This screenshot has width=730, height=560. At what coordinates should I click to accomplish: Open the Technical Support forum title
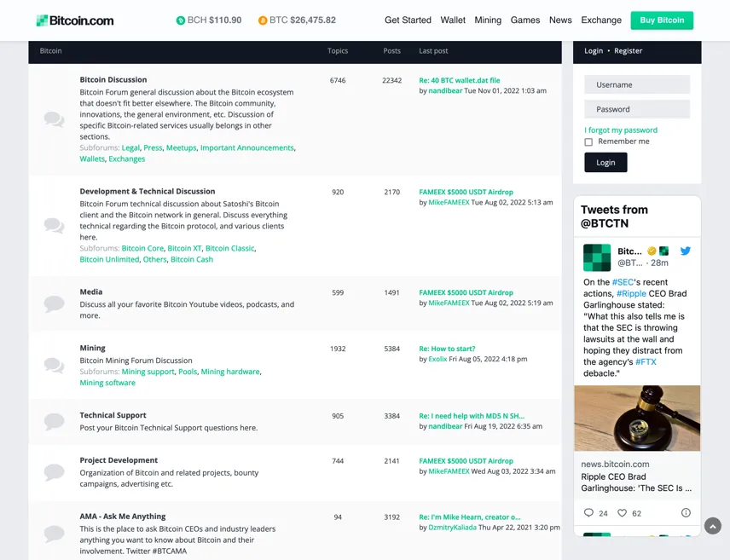click(x=113, y=415)
